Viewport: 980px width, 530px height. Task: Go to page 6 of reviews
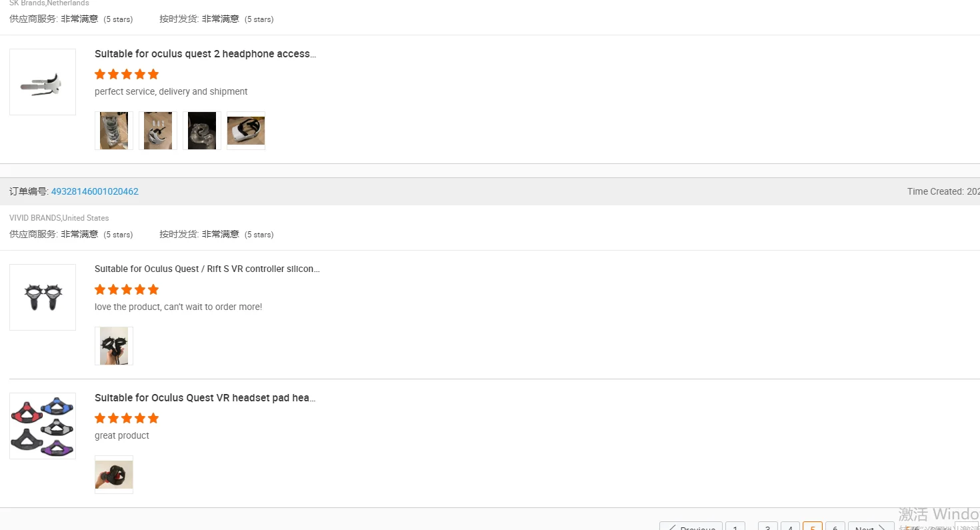pyautogui.click(x=835, y=526)
